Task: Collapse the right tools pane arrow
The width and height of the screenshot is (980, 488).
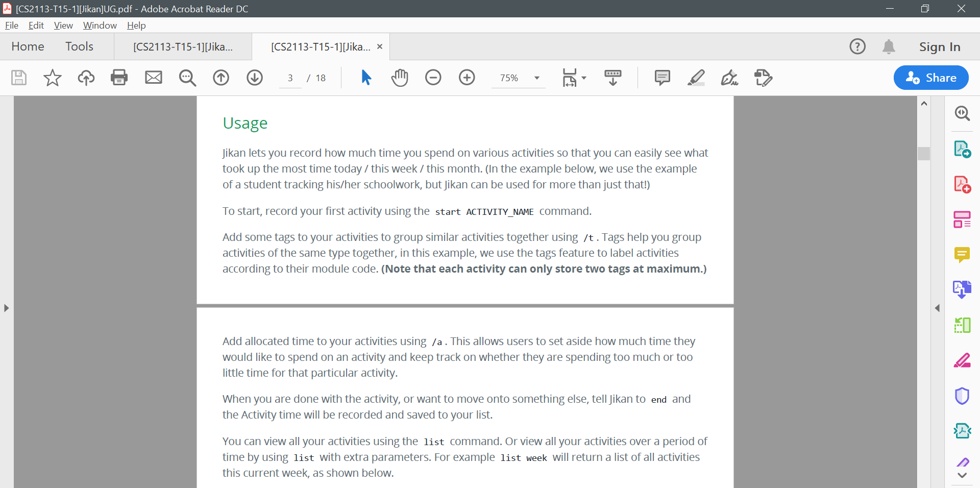Action: 937,308
